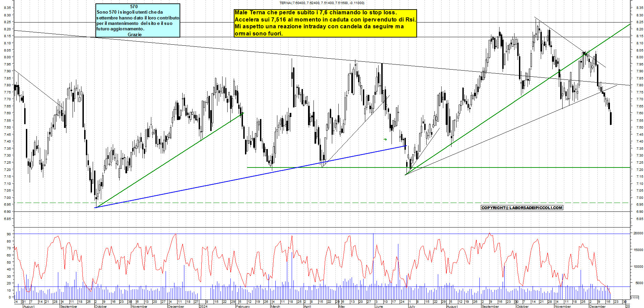
Task: Click the 8.00 price label on the left axis
Action: tap(7, 57)
